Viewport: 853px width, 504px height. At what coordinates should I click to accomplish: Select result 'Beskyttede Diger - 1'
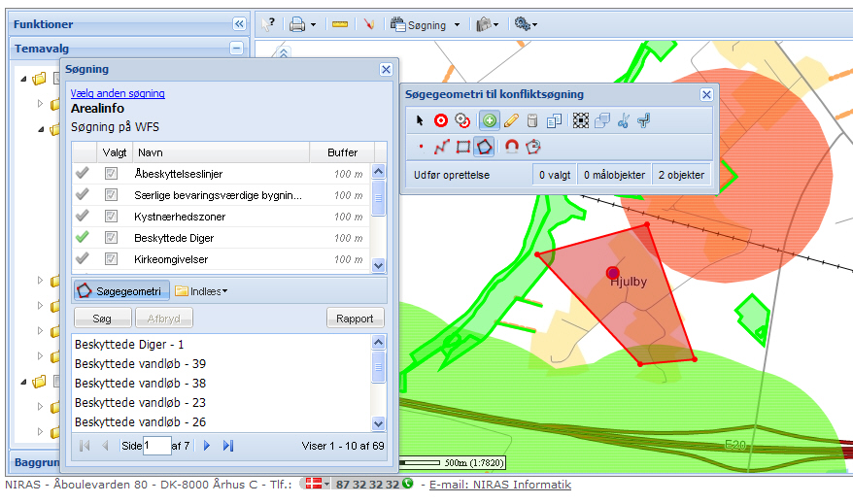point(129,344)
